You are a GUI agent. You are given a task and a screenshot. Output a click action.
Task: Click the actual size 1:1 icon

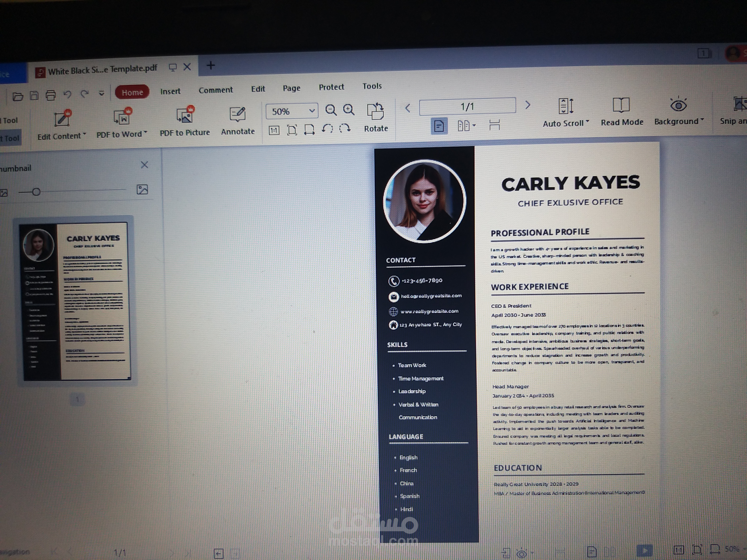[274, 130]
